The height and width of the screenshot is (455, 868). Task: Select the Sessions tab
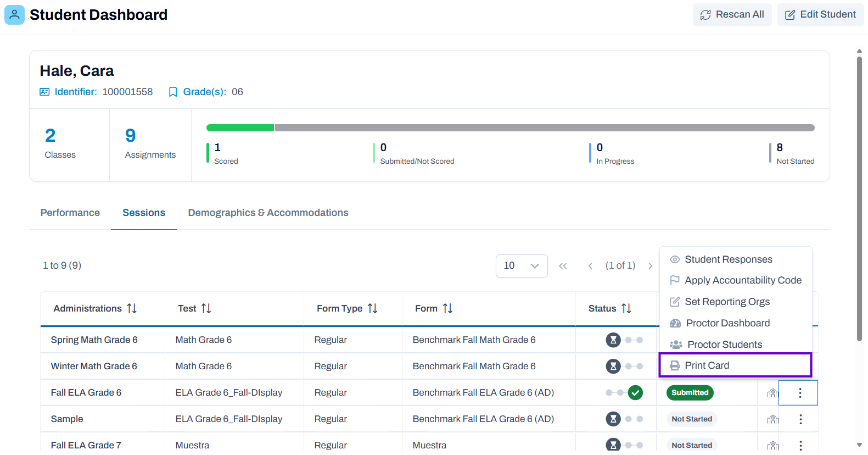pyautogui.click(x=144, y=213)
